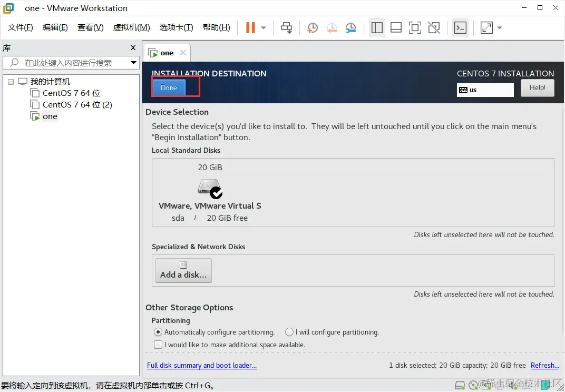Image resolution: width=565 pixels, height=392 pixels.
Task: Take a snapshot of this virtual machine
Action: tap(313, 28)
